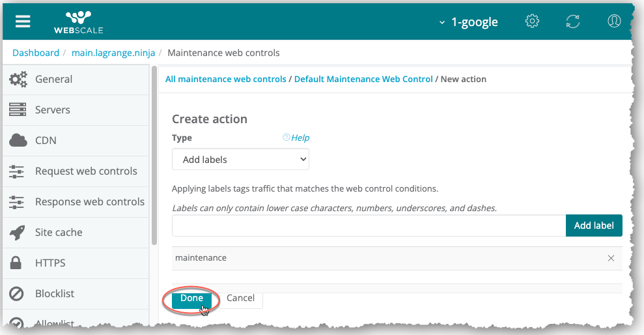
Task: Expand the 1-google account dropdown
Action: point(469,22)
